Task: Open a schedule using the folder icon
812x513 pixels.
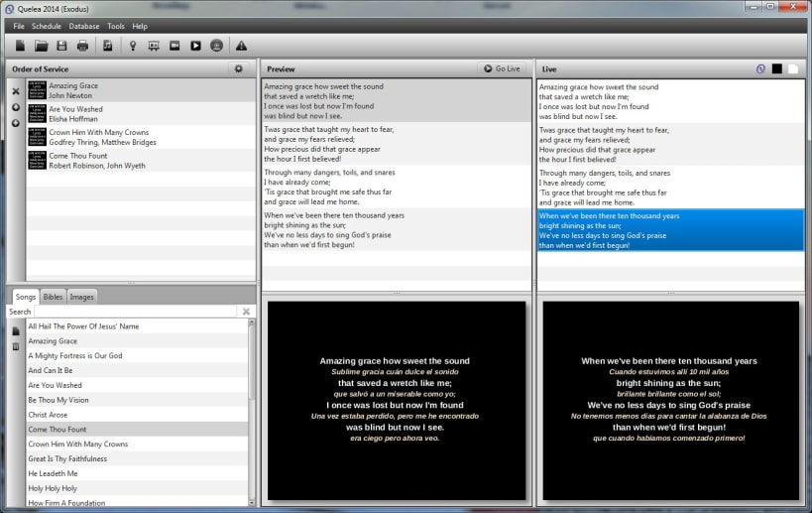Action: coord(42,46)
